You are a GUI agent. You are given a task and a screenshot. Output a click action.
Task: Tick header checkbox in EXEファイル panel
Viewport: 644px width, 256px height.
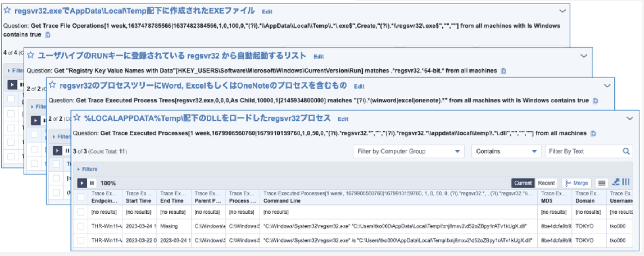(11, 98)
